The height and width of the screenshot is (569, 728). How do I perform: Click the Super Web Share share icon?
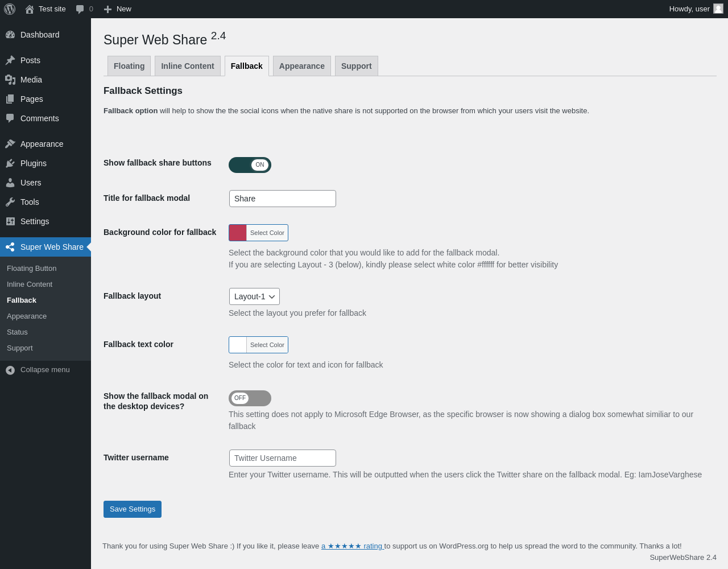click(10, 247)
